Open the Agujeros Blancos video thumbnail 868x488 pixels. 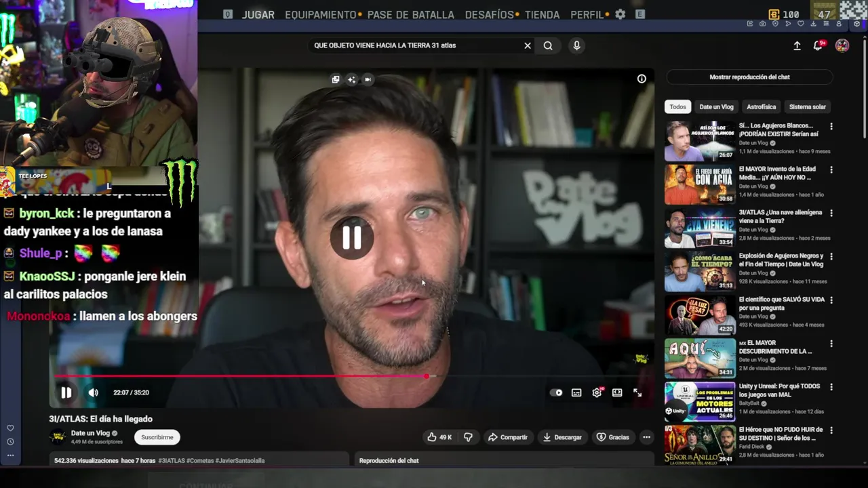pos(700,141)
